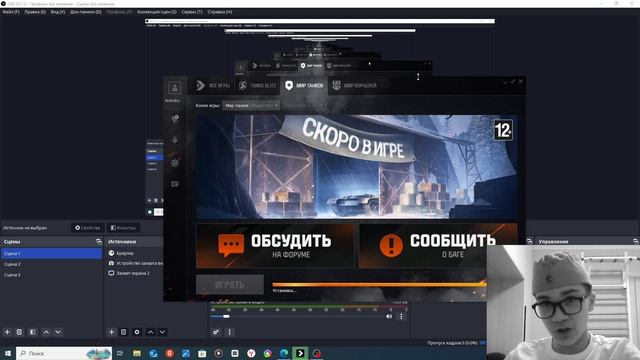Open notifications icon in Game Center sidebar
The width and height of the screenshot is (640, 360).
click(175, 118)
